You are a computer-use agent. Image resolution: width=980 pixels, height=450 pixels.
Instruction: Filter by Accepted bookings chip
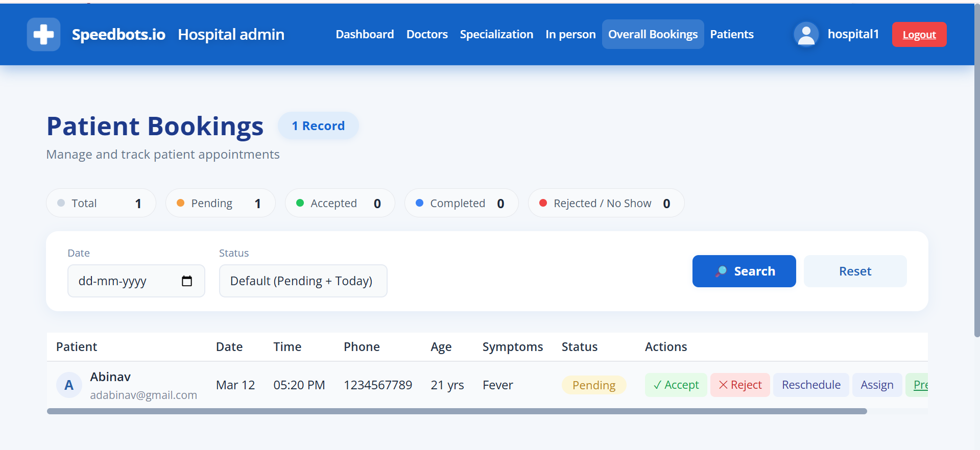tap(340, 203)
